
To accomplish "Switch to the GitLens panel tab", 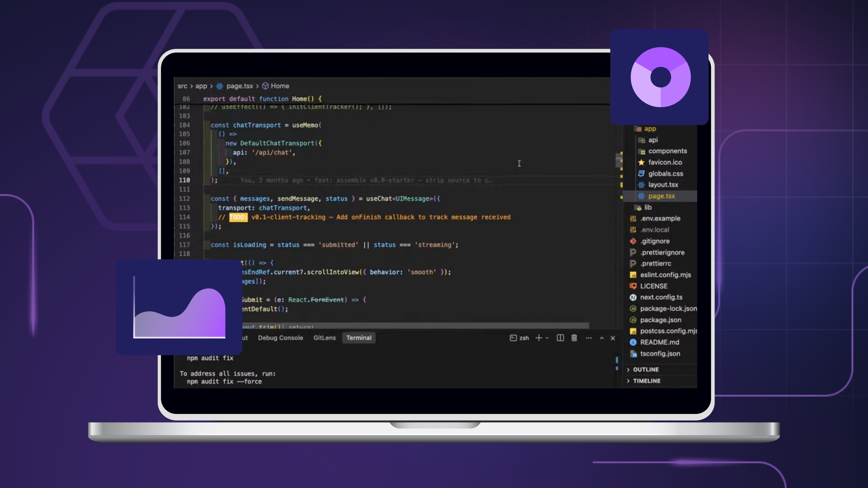I will (x=325, y=338).
